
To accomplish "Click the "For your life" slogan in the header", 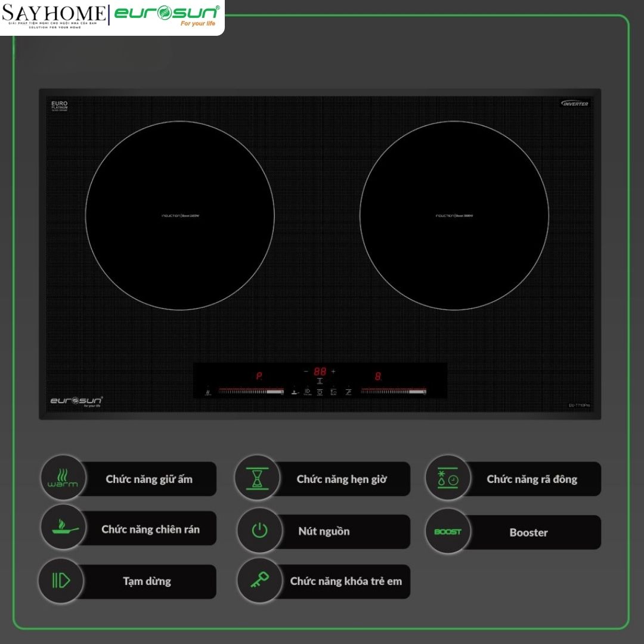I will tap(198, 24).
